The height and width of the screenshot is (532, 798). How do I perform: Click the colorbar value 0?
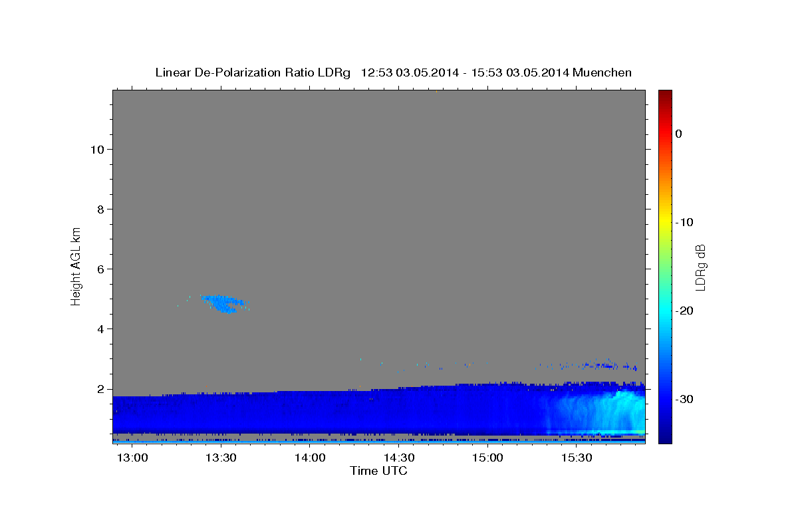tap(679, 134)
